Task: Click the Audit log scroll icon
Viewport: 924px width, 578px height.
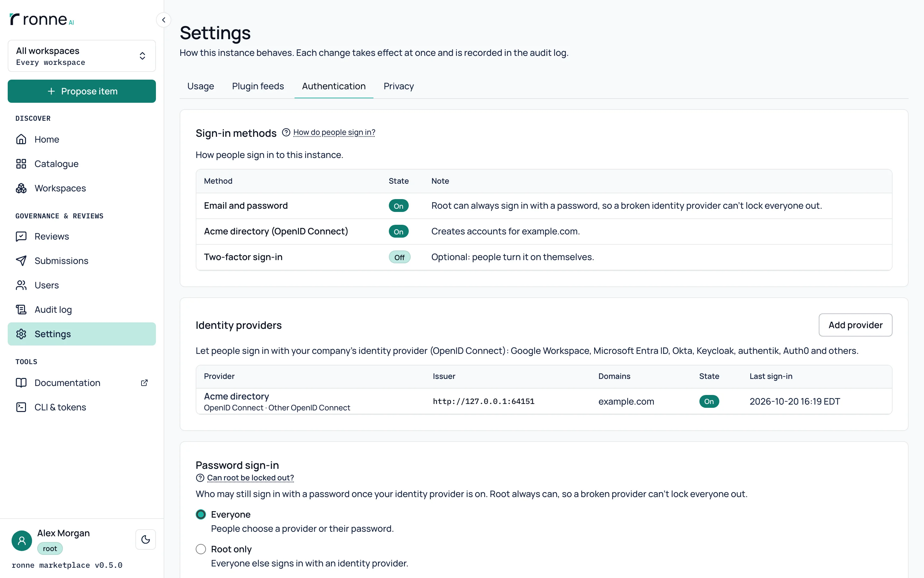Action: [21, 310]
